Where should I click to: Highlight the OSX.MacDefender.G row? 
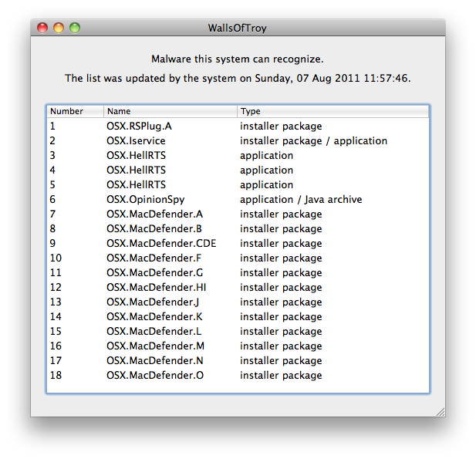(x=154, y=272)
